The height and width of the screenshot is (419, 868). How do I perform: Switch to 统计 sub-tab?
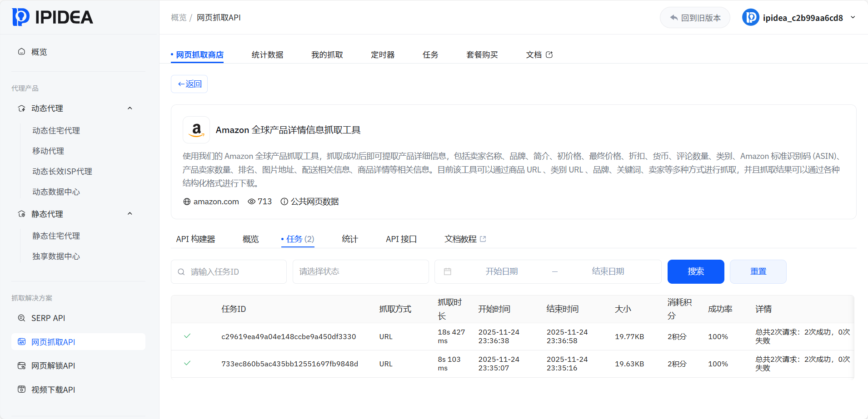point(350,239)
